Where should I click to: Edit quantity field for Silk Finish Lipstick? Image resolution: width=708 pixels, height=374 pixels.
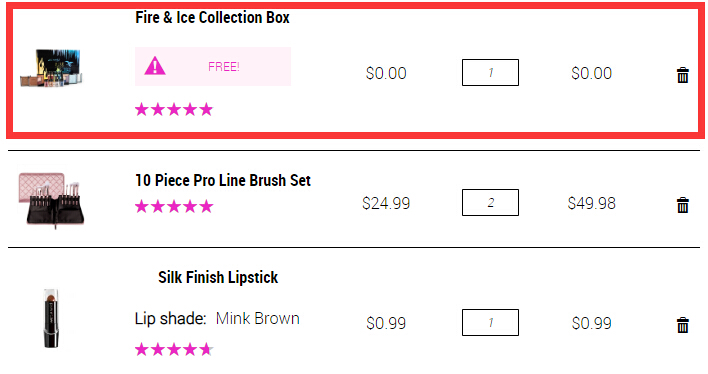(x=490, y=323)
